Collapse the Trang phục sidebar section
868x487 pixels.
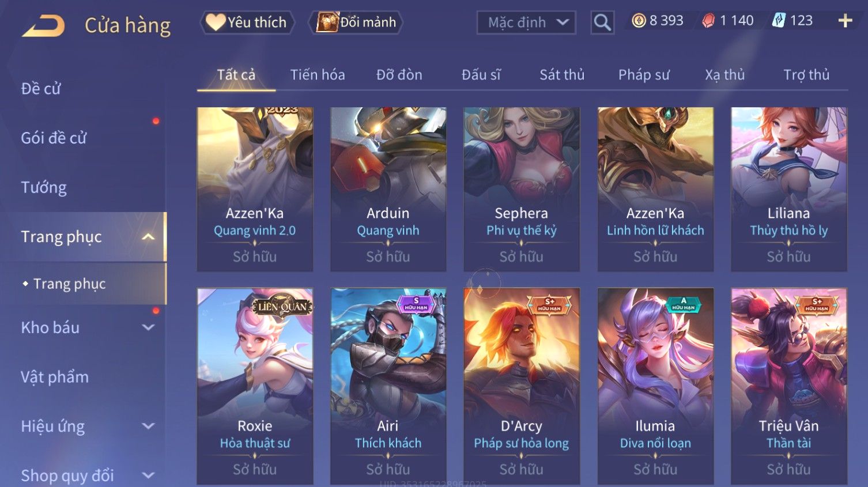coord(148,237)
